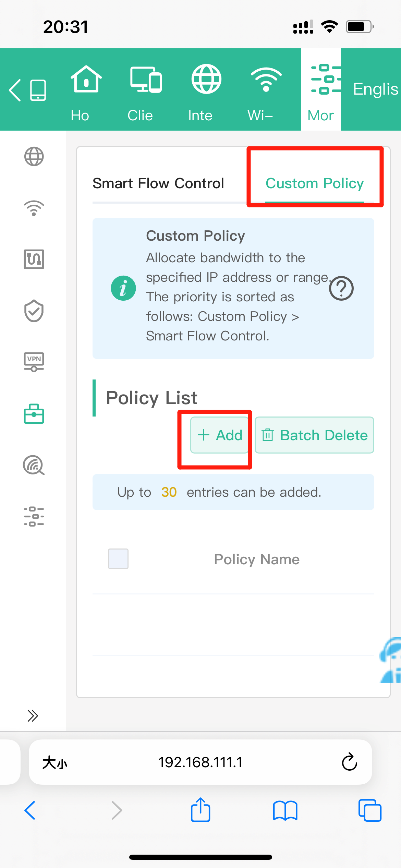Tap the 192.168.111.1 address bar
Viewport: 401px width, 868px height.
click(200, 762)
